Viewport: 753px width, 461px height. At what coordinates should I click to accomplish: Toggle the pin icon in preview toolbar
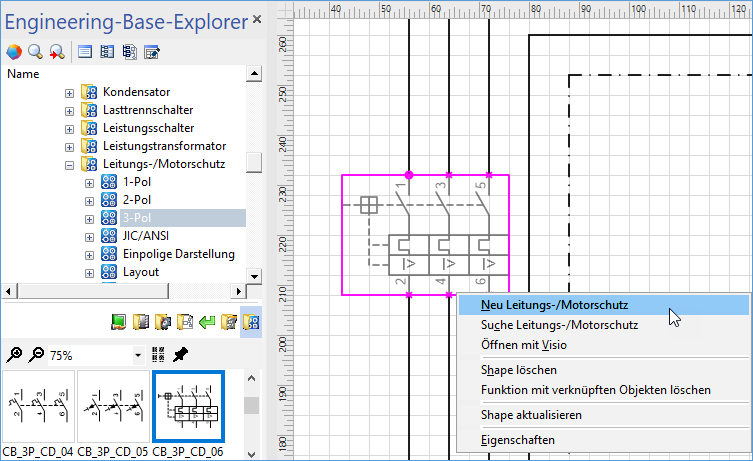(180, 355)
